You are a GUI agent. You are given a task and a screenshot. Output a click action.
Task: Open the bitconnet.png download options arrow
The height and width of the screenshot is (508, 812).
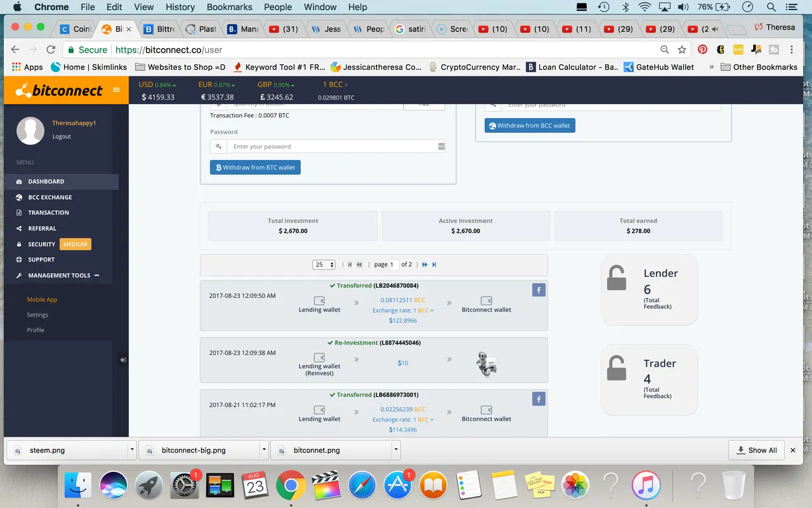pyautogui.click(x=396, y=450)
